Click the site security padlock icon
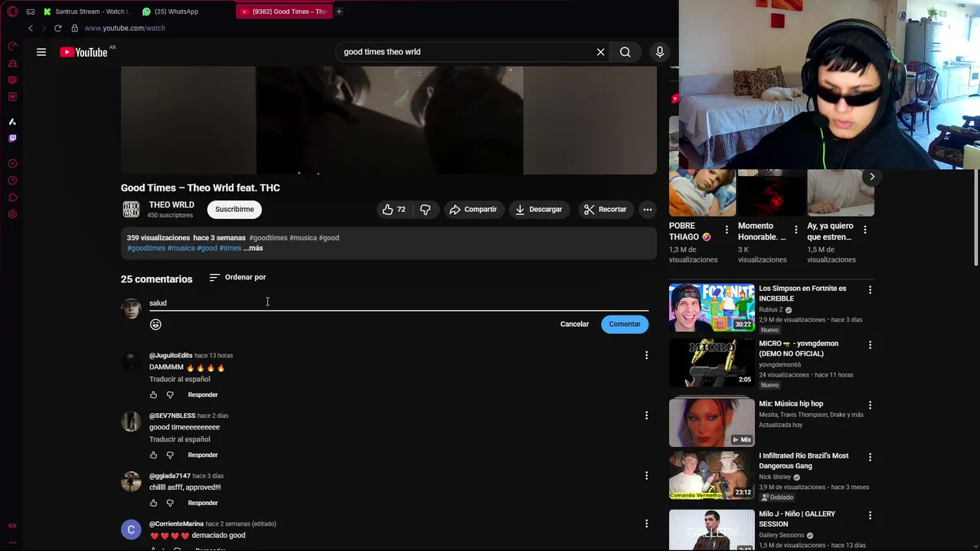This screenshot has width=980, height=551. [74, 28]
